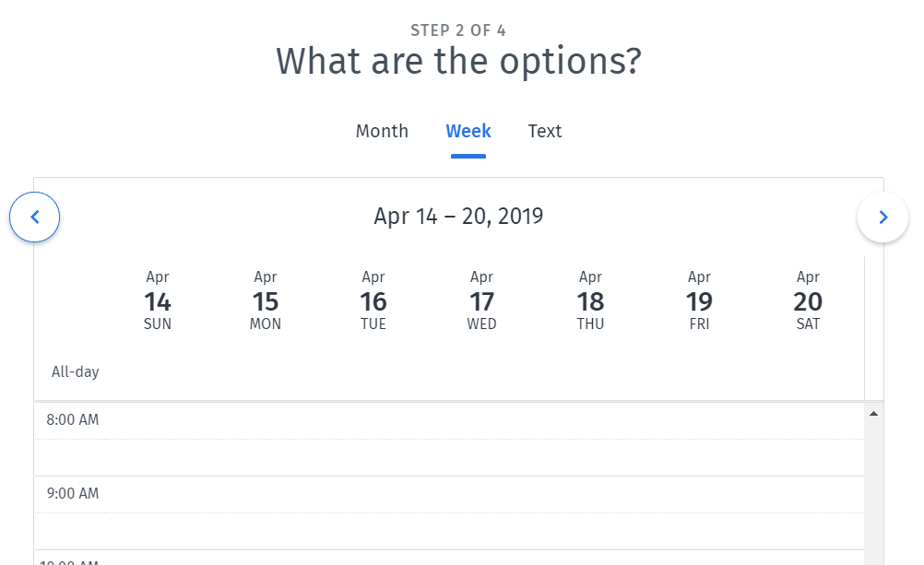The image size is (924, 565).
Task: Switch to the Month view tab
Action: point(382,131)
